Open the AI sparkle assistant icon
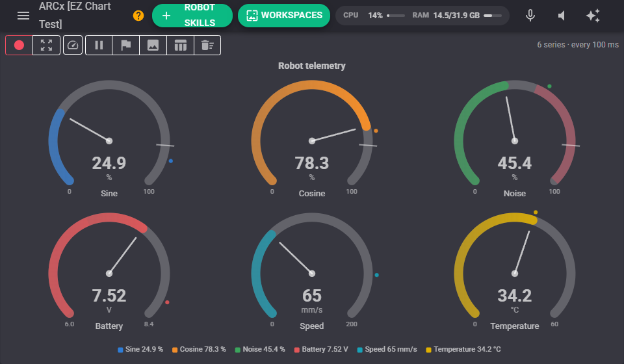 point(593,16)
